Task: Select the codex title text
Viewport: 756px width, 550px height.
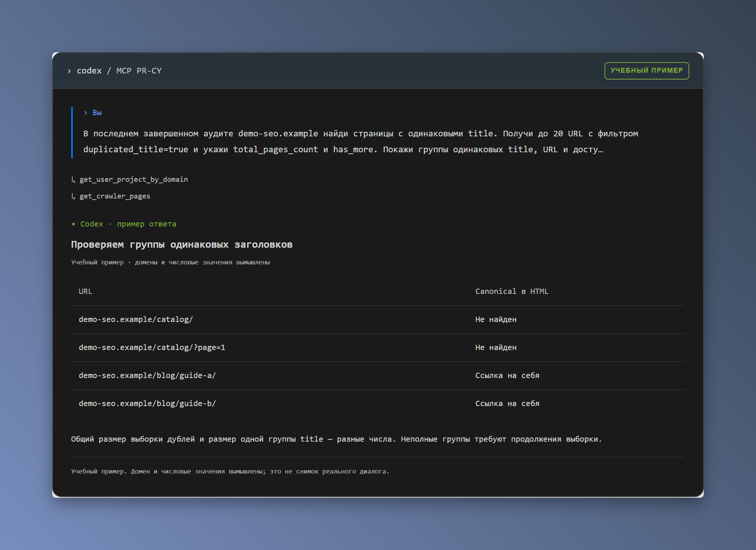Action: (x=89, y=71)
